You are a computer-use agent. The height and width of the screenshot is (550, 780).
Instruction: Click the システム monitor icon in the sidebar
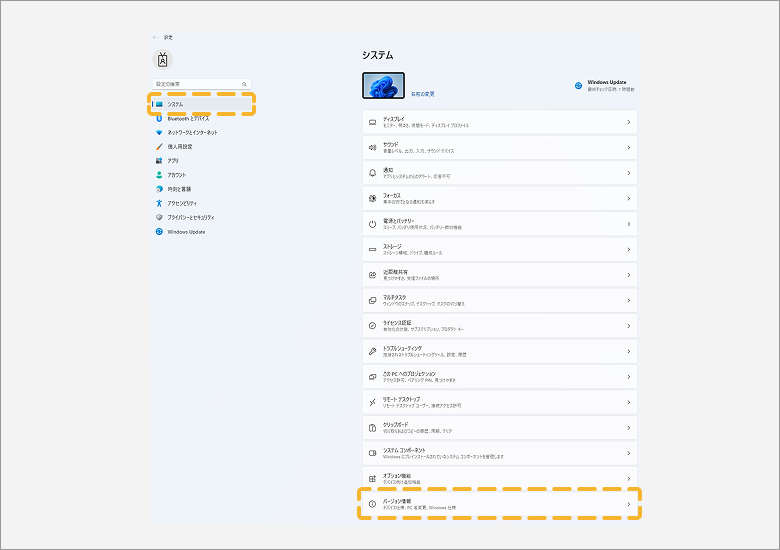(x=159, y=104)
